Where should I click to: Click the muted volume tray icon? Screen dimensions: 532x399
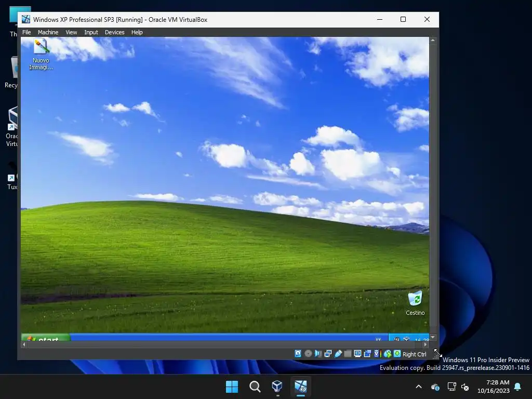[x=465, y=387]
